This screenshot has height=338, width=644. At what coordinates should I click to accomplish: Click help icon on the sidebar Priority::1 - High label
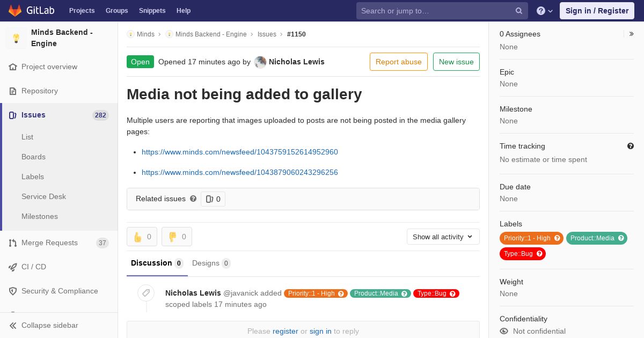click(557, 238)
